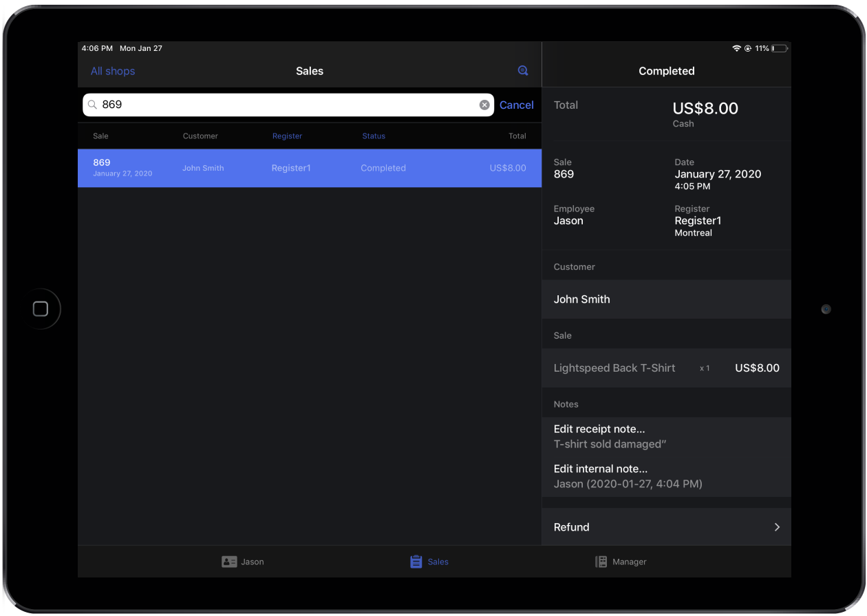
Task: Open John Smith customer in details panel
Action: (666, 299)
